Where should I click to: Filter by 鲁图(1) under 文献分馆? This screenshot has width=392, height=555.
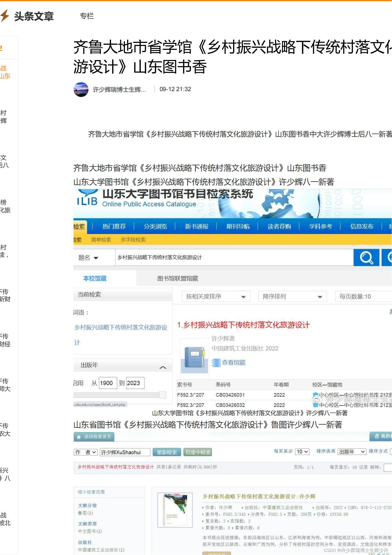point(85,513)
